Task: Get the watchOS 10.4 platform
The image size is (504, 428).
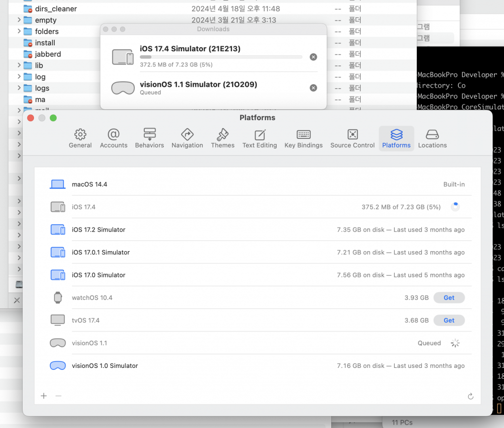Action: click(x=449, y=298)
